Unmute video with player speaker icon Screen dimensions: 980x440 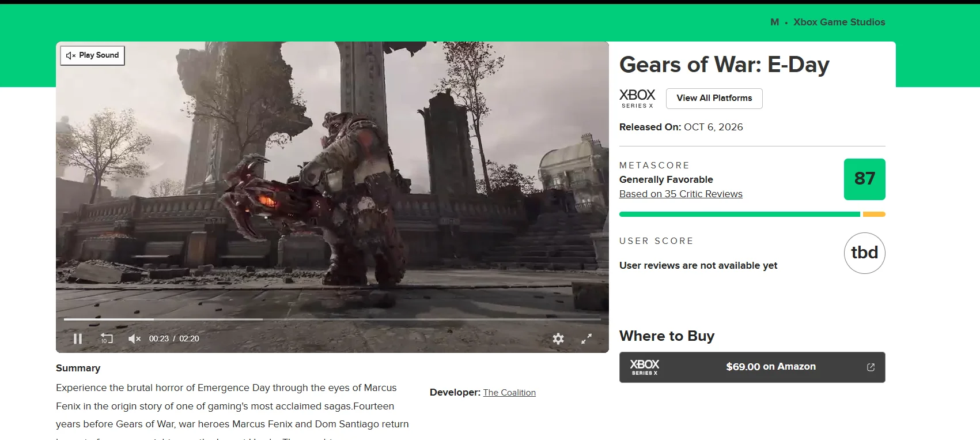click(x=134, y=339)
